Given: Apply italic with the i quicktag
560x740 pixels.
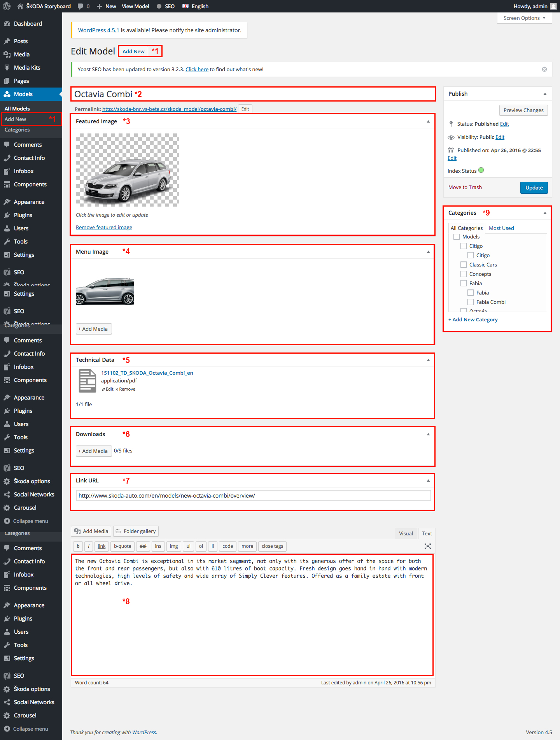Looking at the screenshot, I should 89,546.
